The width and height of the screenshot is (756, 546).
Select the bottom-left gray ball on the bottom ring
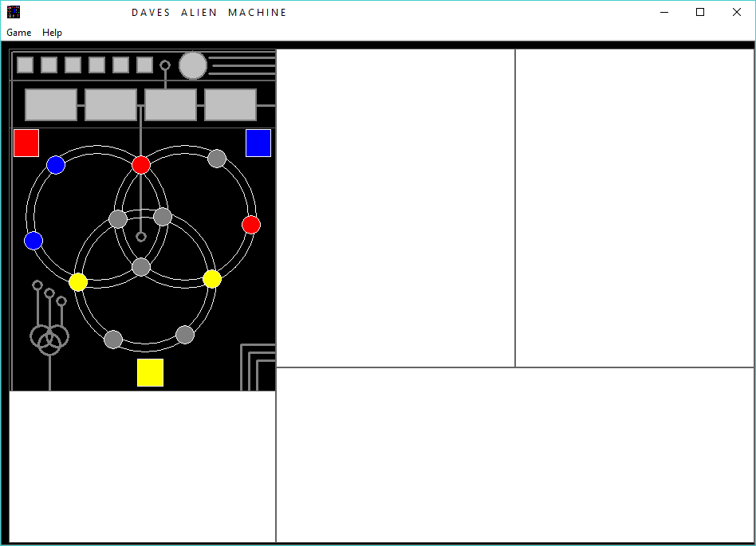[113, 340]
